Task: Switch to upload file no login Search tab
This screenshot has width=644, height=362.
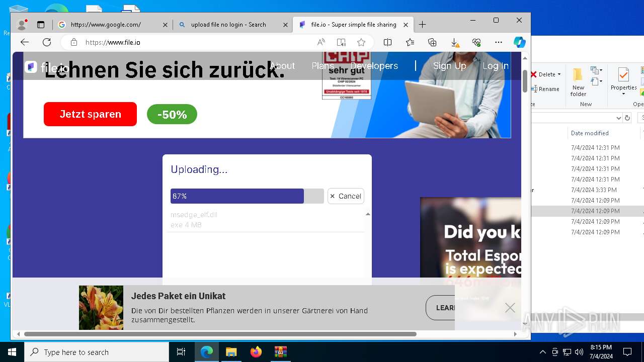Action: point(233,25)
